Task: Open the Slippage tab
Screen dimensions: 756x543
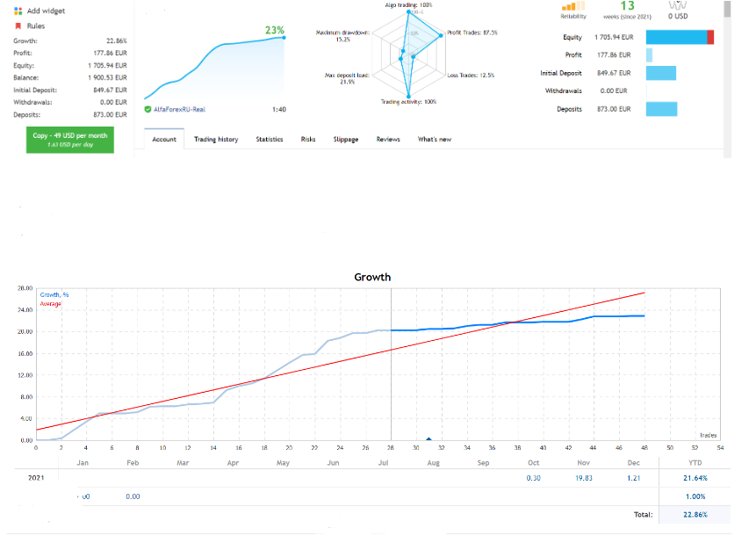Action: (346, 139)
